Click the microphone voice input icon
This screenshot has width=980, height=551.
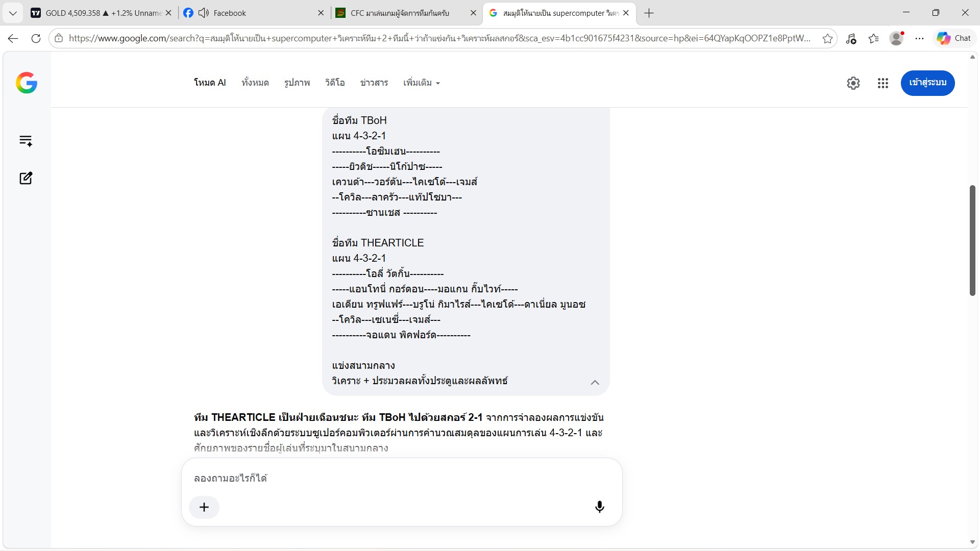(600, 507)
